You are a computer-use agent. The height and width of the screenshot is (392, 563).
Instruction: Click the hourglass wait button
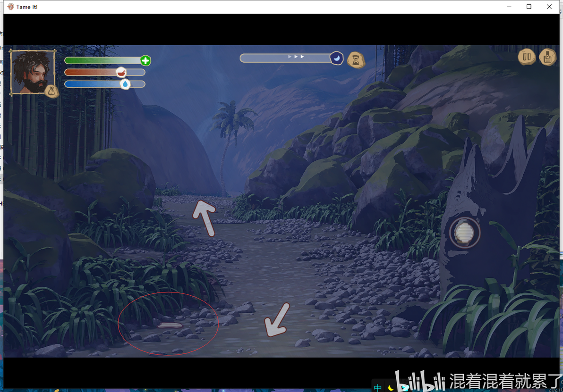[x=356, y=60]
